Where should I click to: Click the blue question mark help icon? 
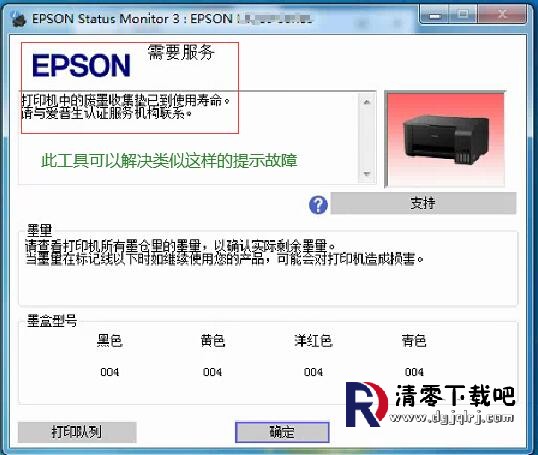318,205
